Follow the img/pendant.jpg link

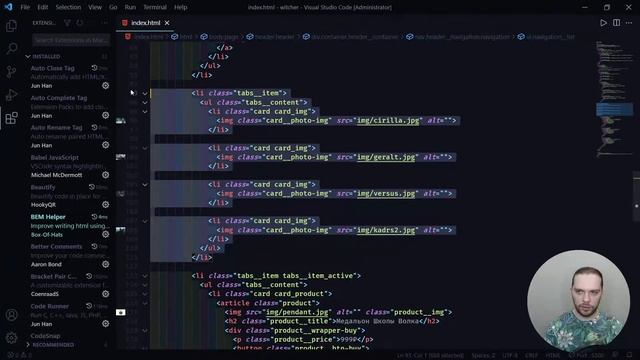(x=297, y=312)
